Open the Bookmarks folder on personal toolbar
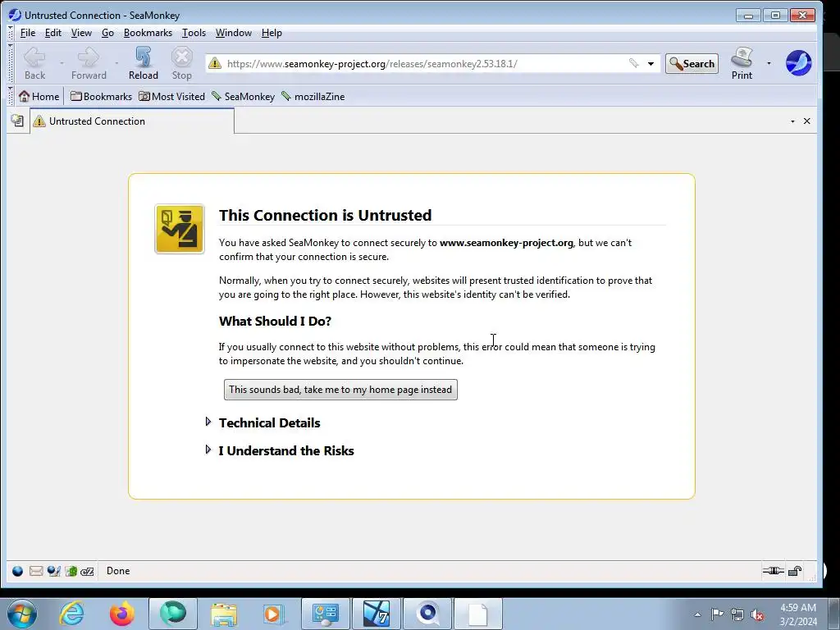Screen dimensions: 840x630 pos(101,97)
